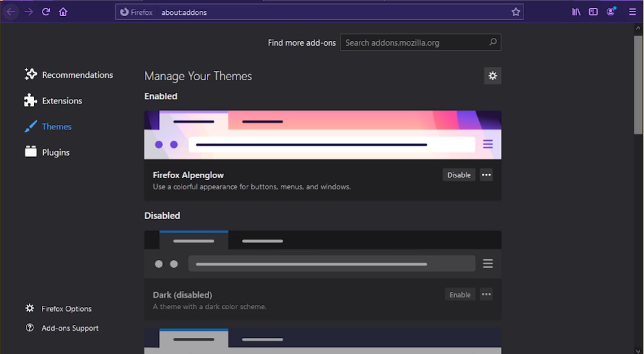Open more options for Dark theme

point(486,294)
